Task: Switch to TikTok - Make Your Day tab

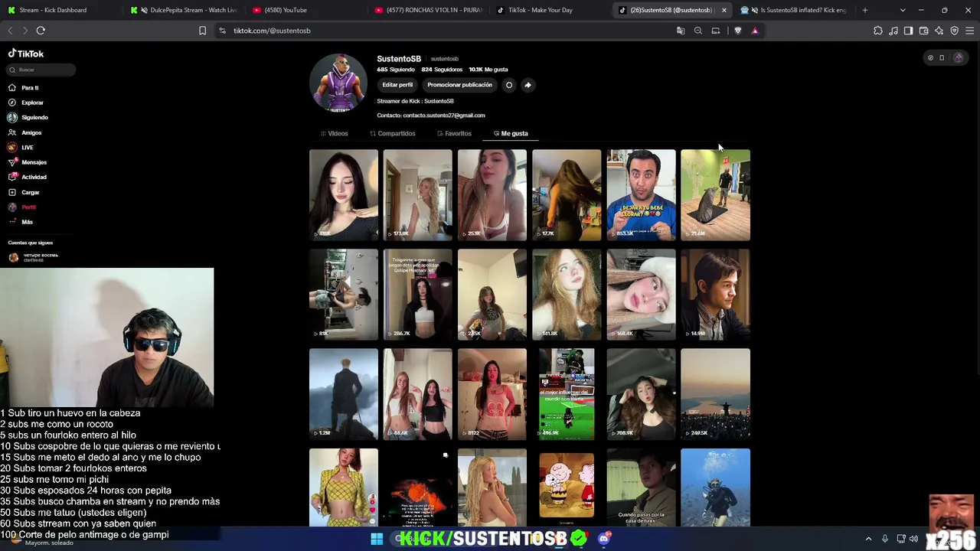Action: coord(551,10)
